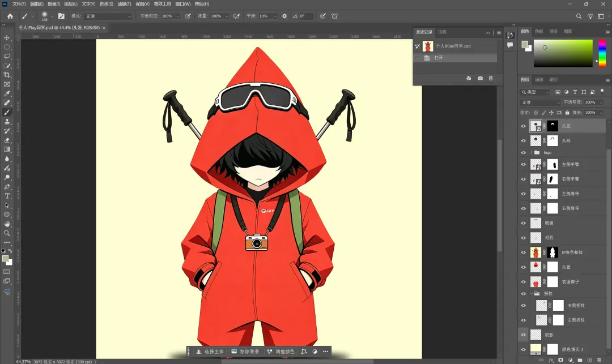Hide the 头发 layer with its eye icon
612x364 pixels.
pyautogui.click(x=523, y=126)
